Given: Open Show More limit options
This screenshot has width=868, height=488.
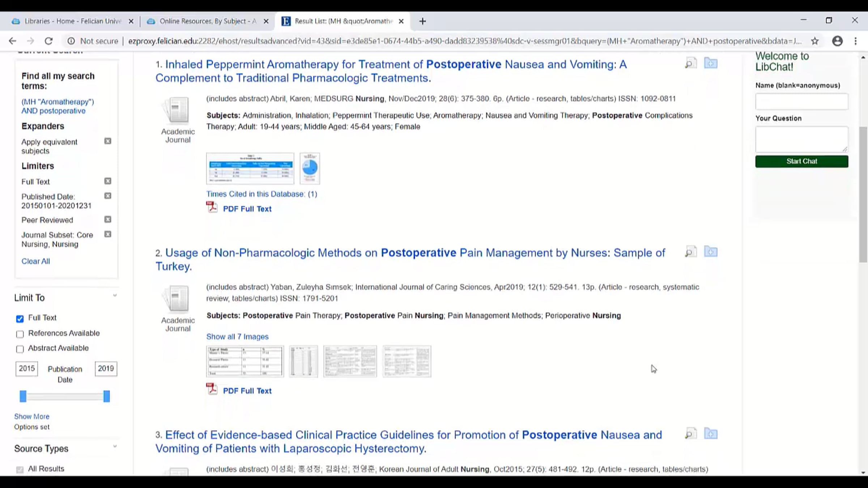Looking at the screenshot, I should [32, 416].
